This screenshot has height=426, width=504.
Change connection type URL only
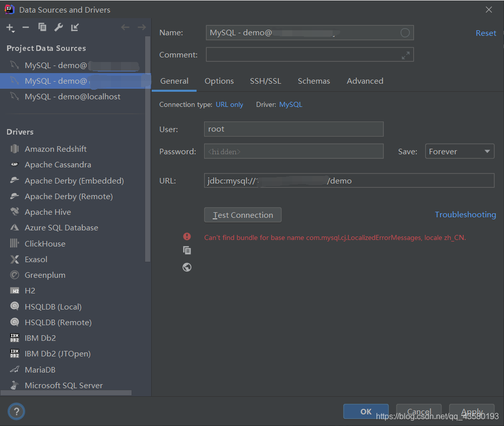pos(229,104)
